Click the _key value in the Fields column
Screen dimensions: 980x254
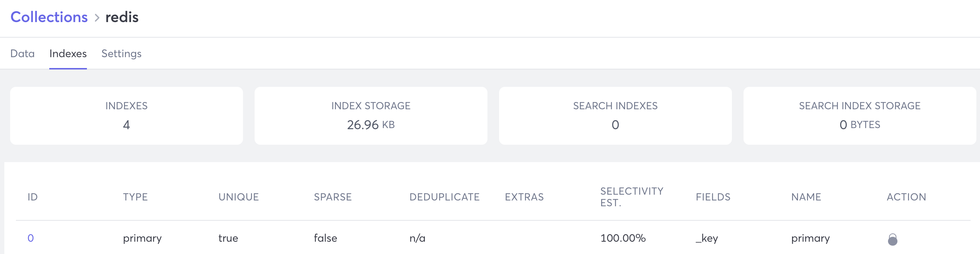706,238
